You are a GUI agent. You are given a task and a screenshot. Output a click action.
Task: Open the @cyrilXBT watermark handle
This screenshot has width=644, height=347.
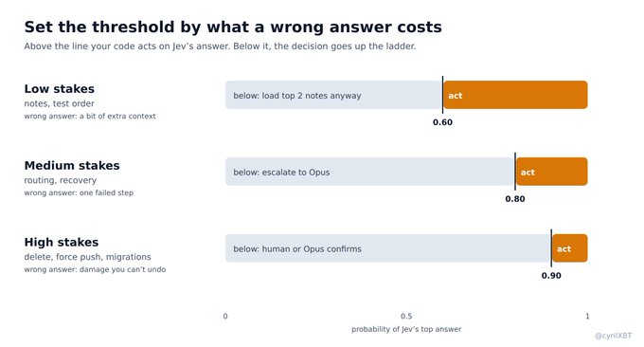pyautogui.click(x=613, y=336)
